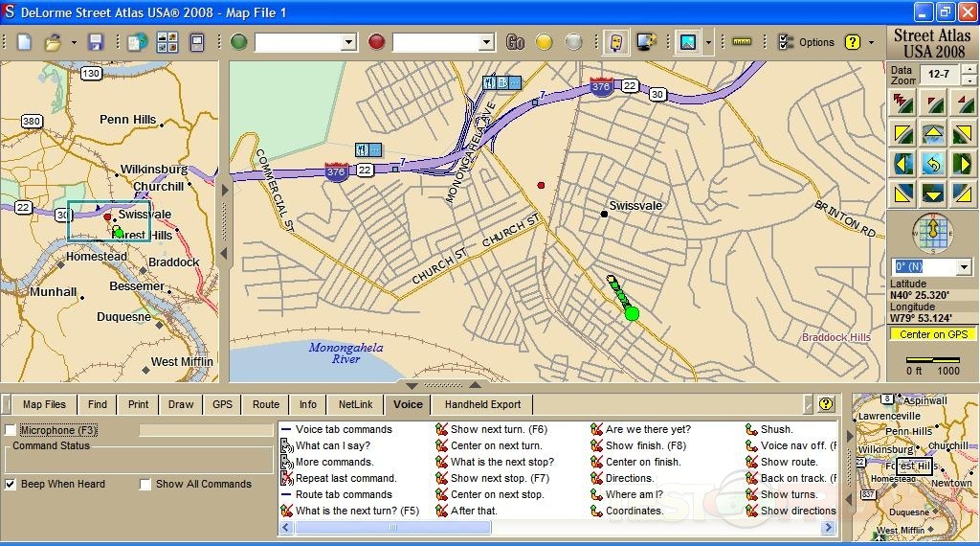Check the Show All Commands box

tap(145, 485)
